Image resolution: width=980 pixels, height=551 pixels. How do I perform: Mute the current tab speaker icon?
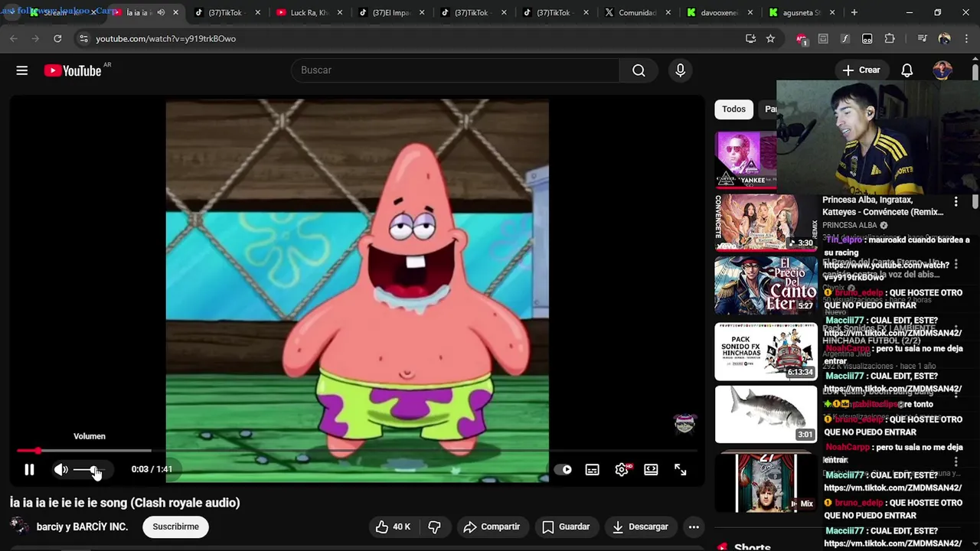click(161, 12)
